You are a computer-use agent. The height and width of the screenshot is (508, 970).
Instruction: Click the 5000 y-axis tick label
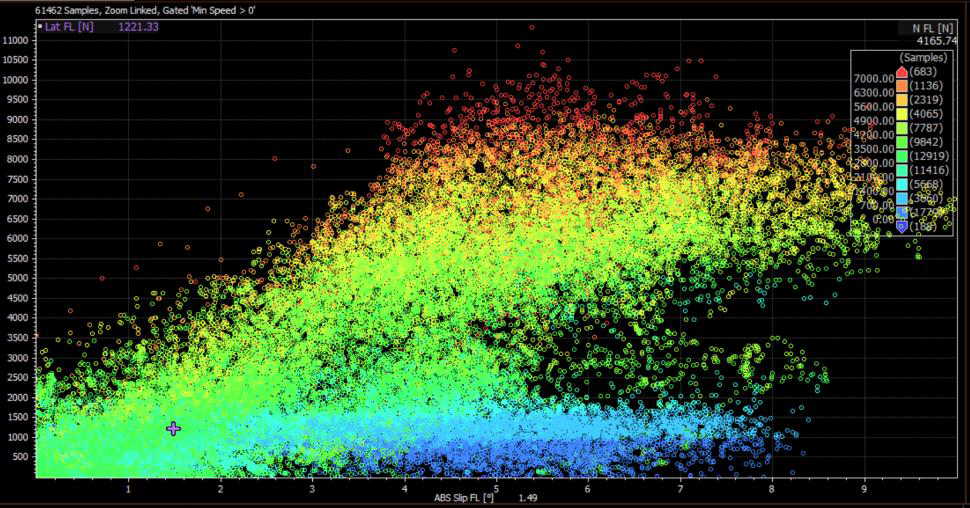(x=17, y=278)
